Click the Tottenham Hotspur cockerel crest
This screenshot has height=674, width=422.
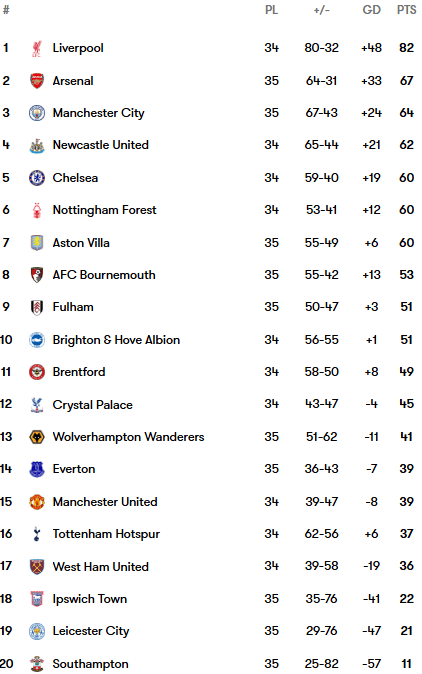37,534
